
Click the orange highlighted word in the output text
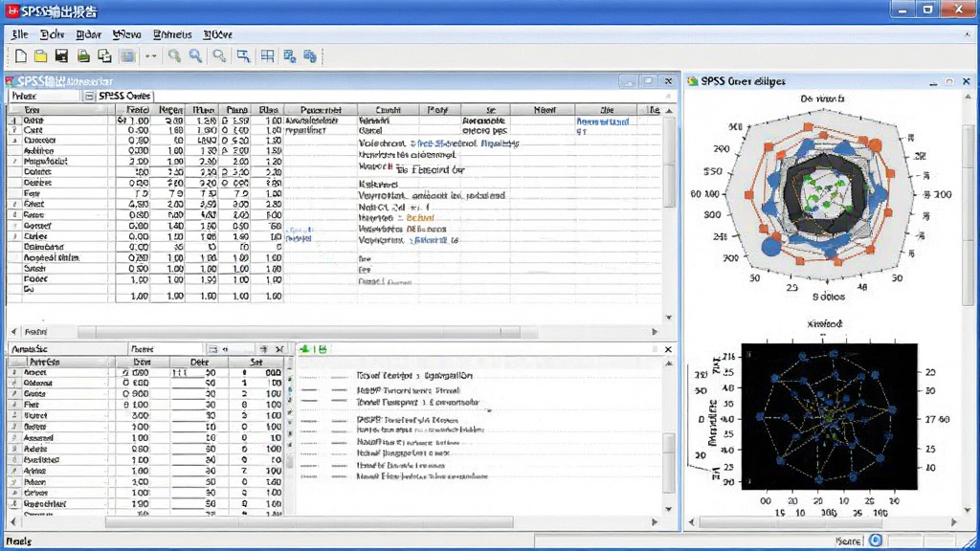point(420,218)
